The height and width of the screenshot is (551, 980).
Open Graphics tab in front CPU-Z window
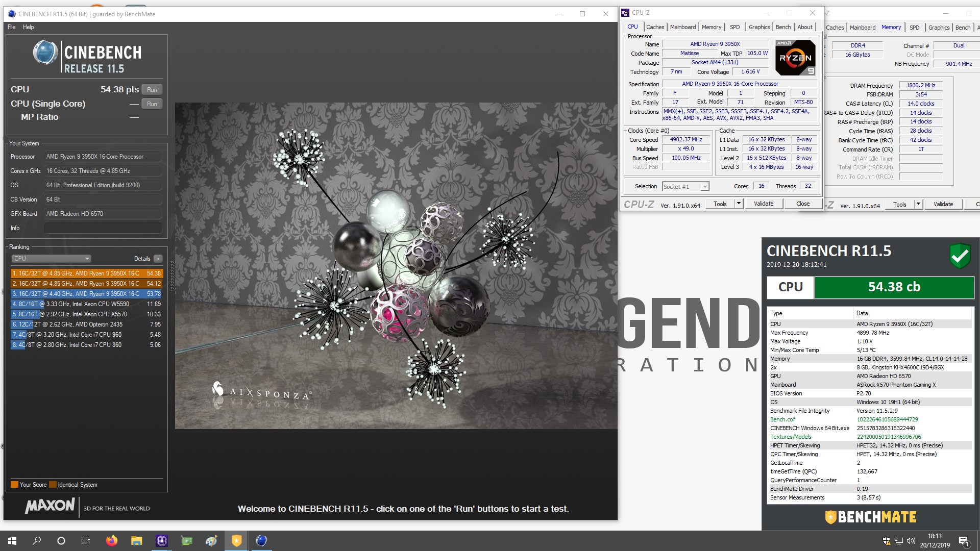(x=759, y=27)
